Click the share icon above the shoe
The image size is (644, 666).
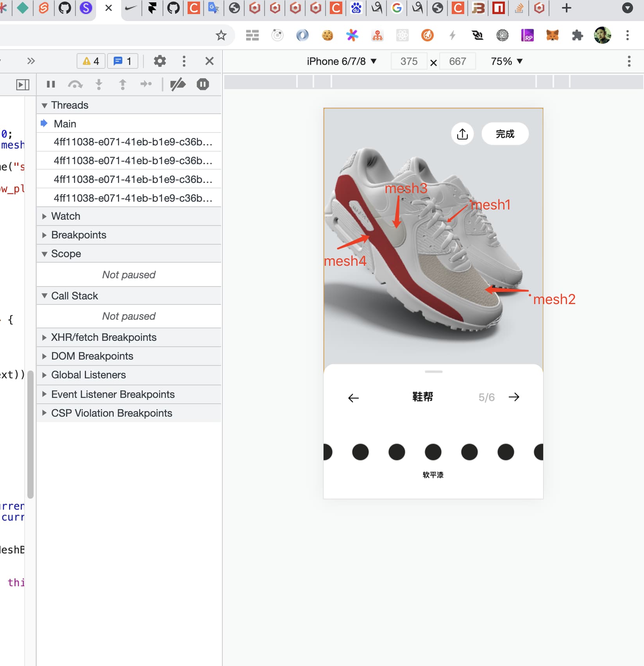pos(462,134)
